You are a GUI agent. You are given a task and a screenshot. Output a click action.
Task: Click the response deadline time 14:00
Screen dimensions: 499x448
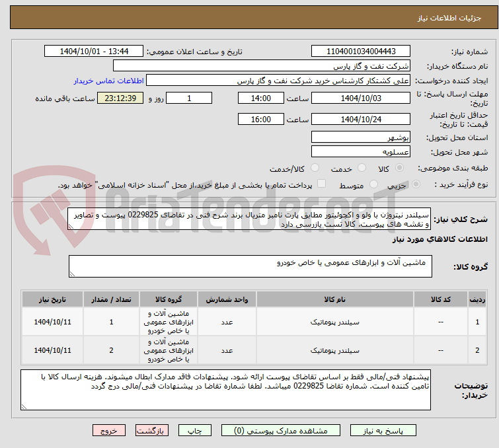[x=260, y=98]
